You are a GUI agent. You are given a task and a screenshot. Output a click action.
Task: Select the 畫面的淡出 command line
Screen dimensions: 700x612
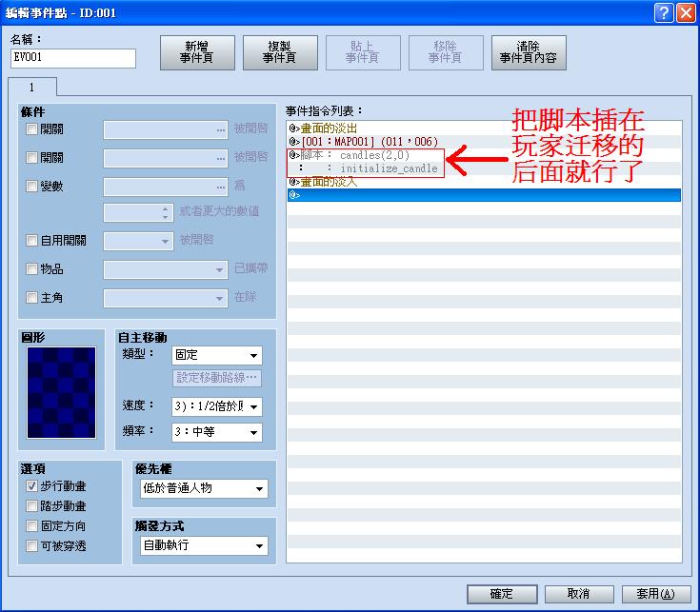point(484,128)
